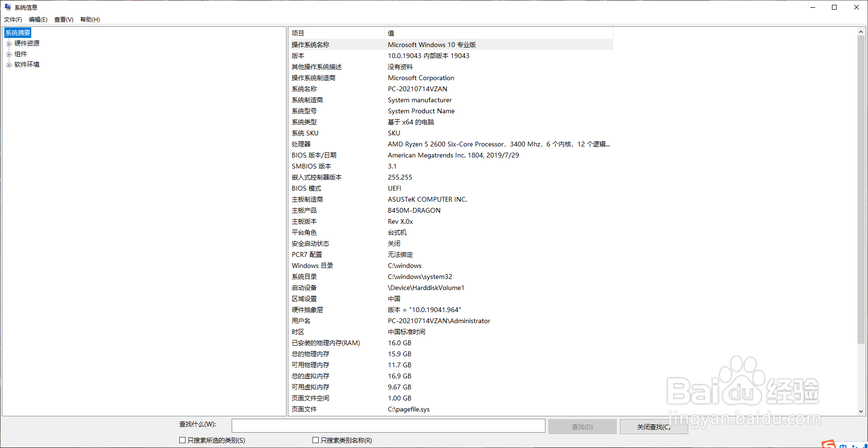Select 系统摘要 in the tree
The width and height of the screenshot is (868, 448).
pos(18,33)
